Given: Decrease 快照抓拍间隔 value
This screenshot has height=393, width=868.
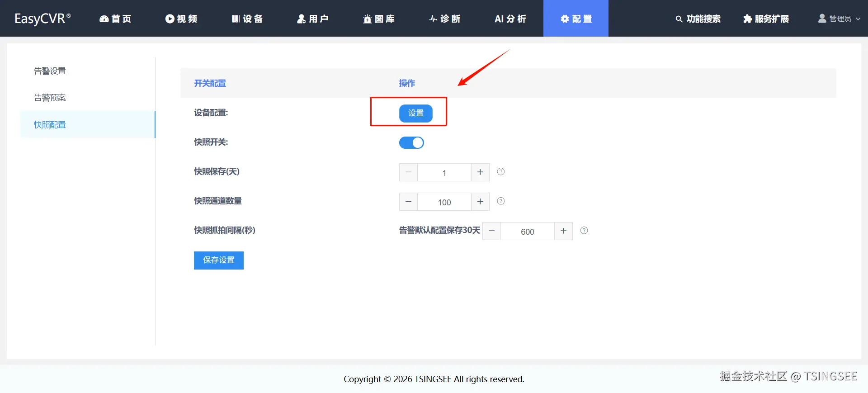Looking at the screenshot, I should 491,231.
